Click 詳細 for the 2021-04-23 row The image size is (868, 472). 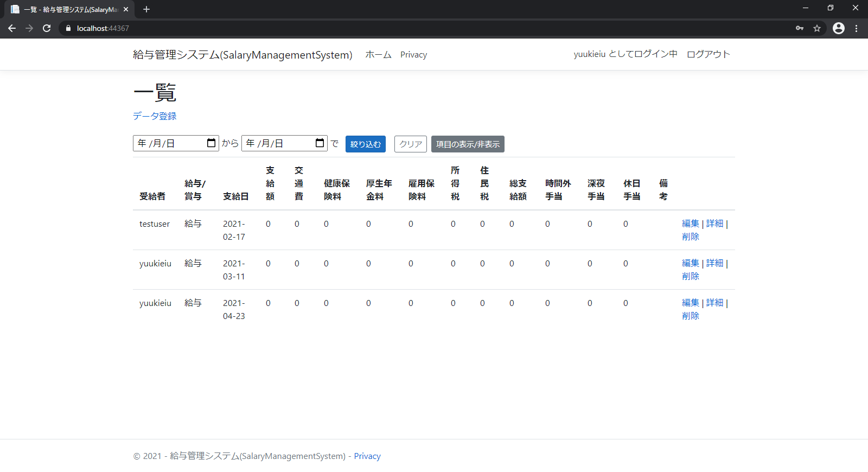point(715,303)
